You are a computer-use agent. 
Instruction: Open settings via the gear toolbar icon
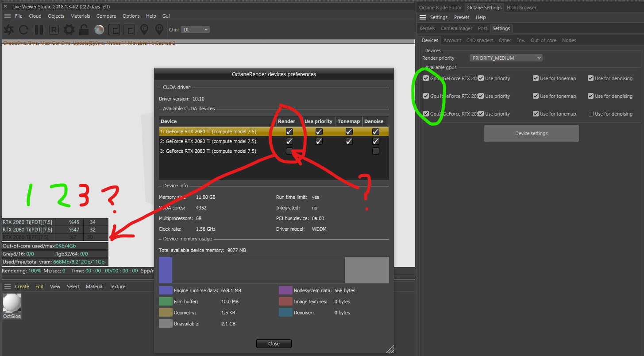tap(69, 30)
